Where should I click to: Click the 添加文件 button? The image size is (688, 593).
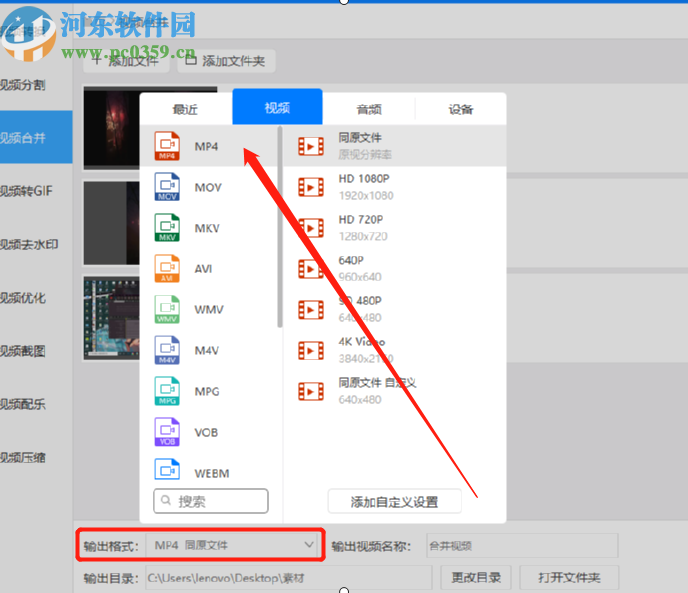[126, 61]
